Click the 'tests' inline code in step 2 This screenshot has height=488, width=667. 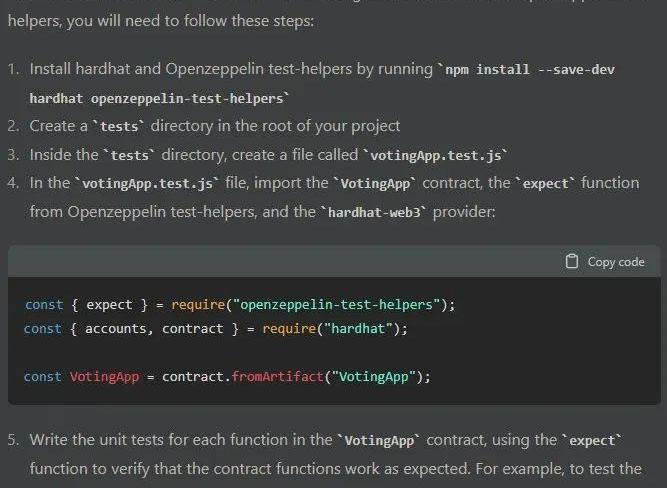(x=119, y=126)
